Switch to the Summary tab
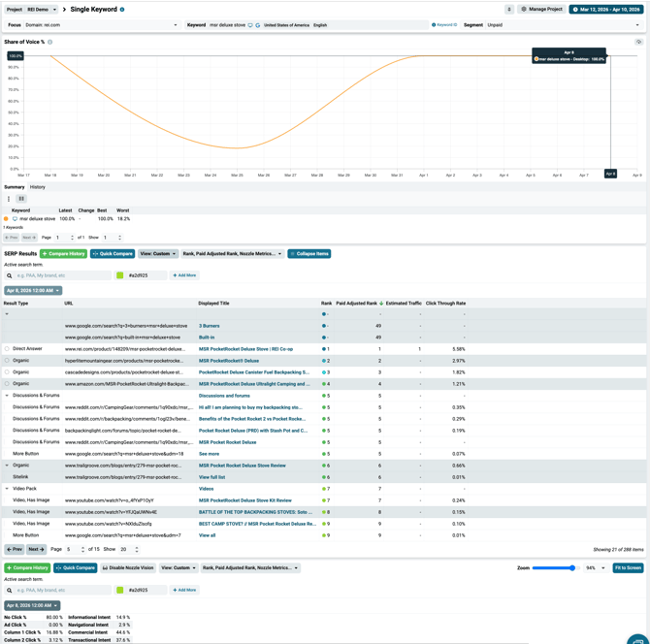This screenshot has width=650, height=644. 14,187
